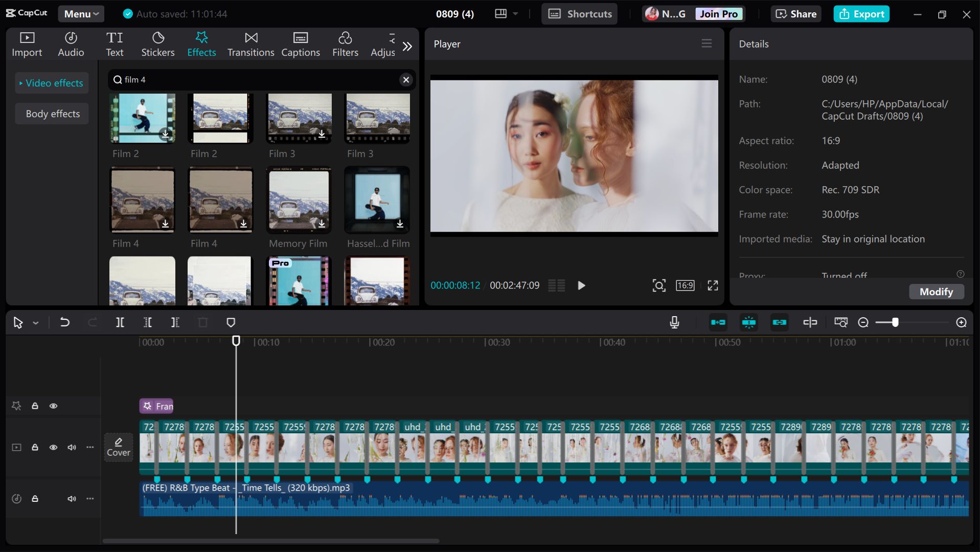The height and width of the screenshot is (552, 980).
Task: Expand the selection tool mode dropdown
Action: (36, 323)
